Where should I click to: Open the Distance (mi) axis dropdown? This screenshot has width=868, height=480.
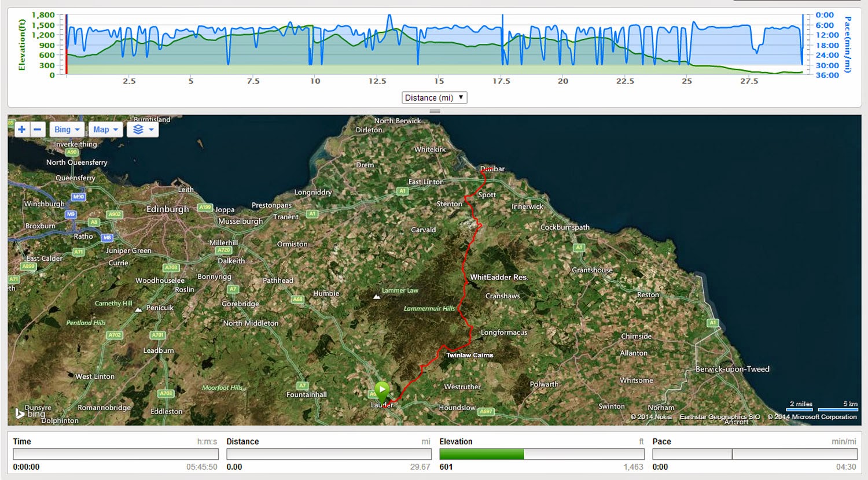point(435,98)
